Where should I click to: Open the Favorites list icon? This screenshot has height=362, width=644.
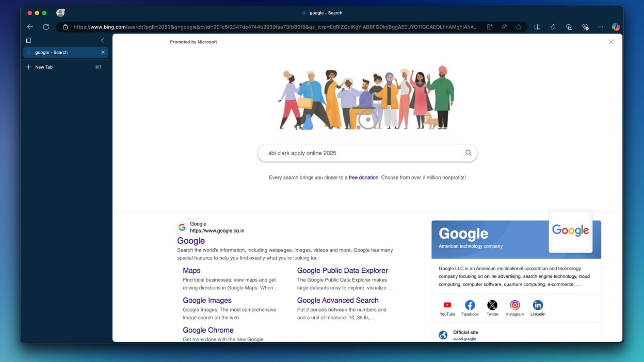(553, 27)
